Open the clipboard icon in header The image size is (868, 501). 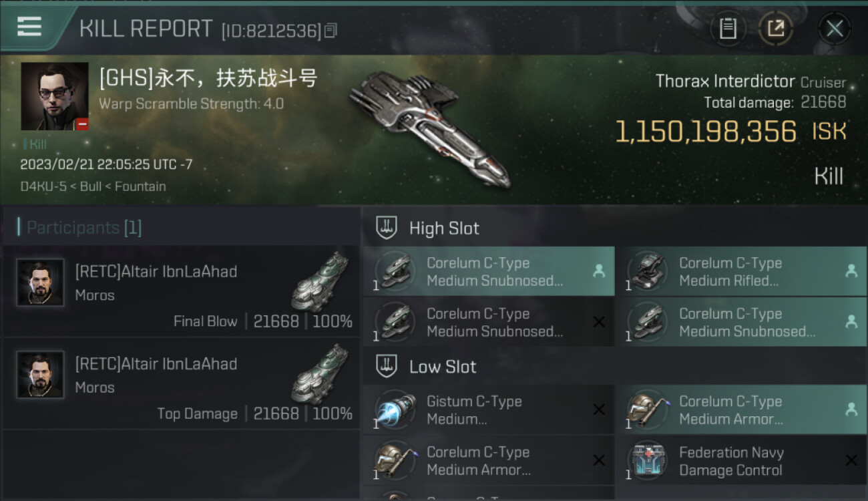(728, 28)
